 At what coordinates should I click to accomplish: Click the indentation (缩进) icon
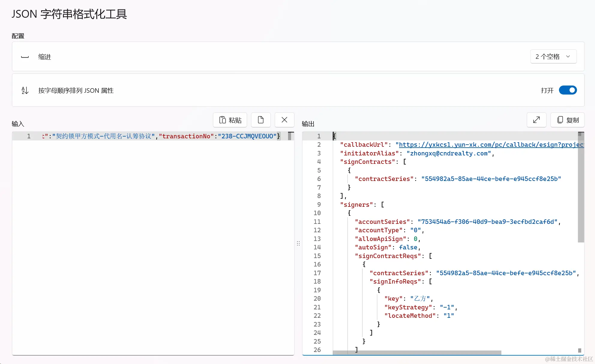tap(25, 57)
